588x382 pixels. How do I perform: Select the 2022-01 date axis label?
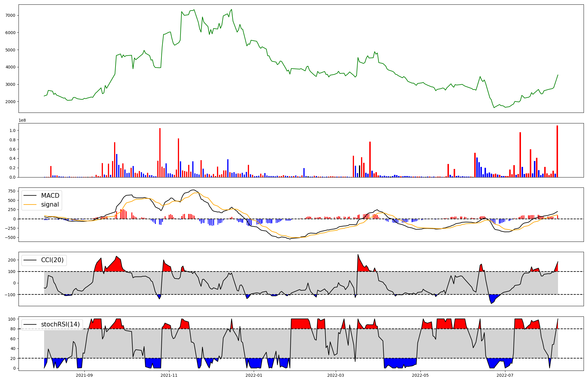coord(254,375)
